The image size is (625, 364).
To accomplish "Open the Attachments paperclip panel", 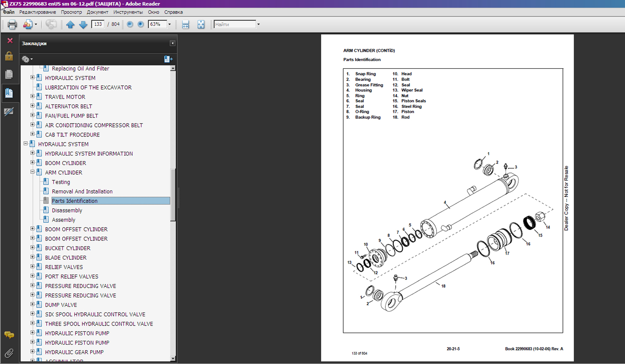I will pos(9,353).
